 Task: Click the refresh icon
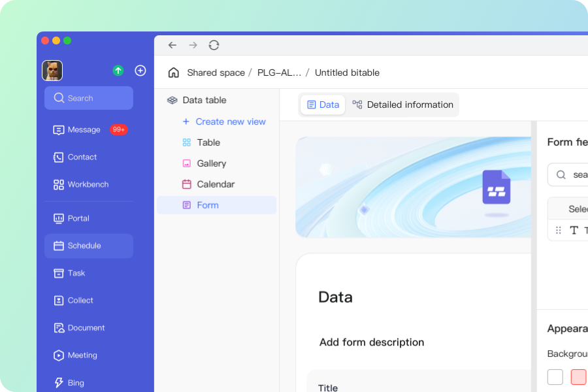point(214,45)
